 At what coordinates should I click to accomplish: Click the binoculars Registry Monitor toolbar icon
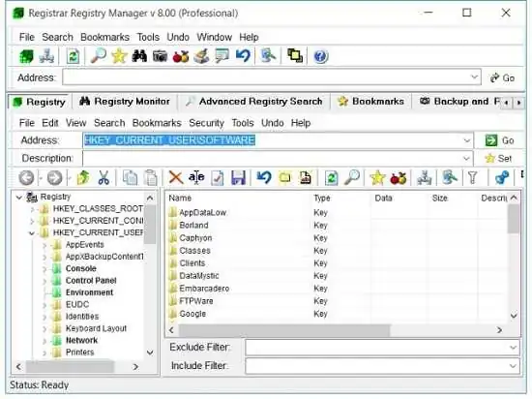tap(139, 56)
